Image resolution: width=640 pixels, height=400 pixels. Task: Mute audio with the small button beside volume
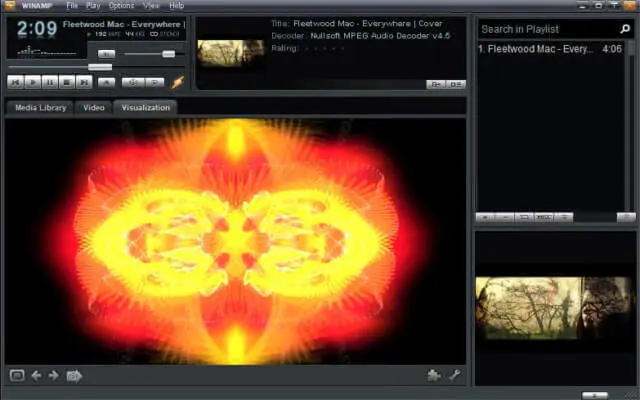click(107, 54)
